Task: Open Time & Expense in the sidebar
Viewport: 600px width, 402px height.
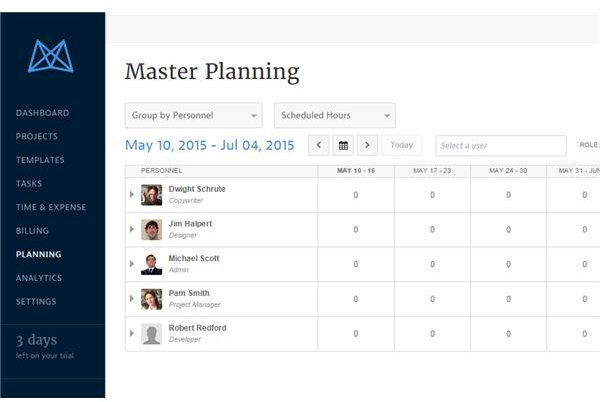Action: tap(51, 207)
